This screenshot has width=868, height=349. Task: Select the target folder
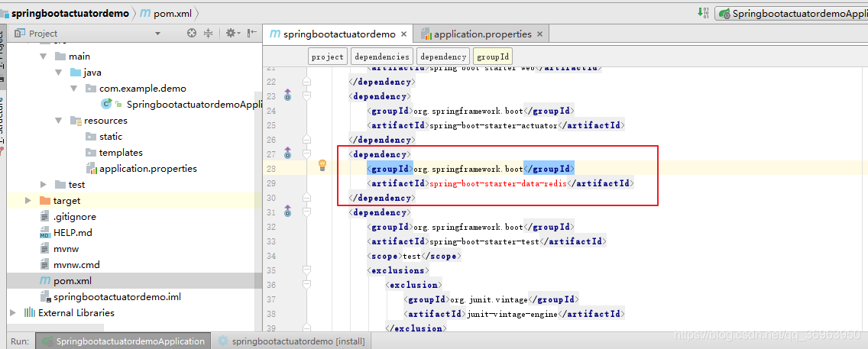pyautogui.click(x=66, y=201)
